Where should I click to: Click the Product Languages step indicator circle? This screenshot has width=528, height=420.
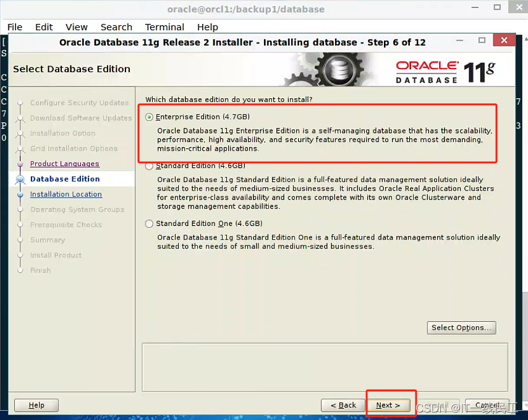pyautogui.click(x=20, y=164)
